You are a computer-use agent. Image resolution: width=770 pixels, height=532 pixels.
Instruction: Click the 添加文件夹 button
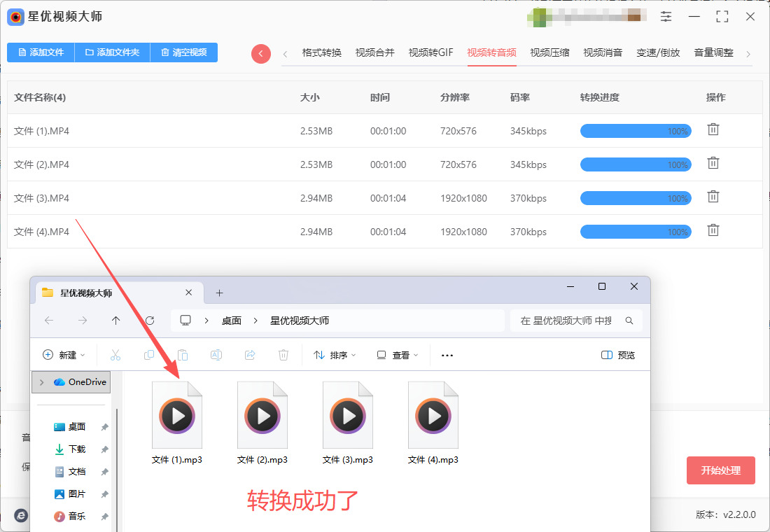click(112, 52)
